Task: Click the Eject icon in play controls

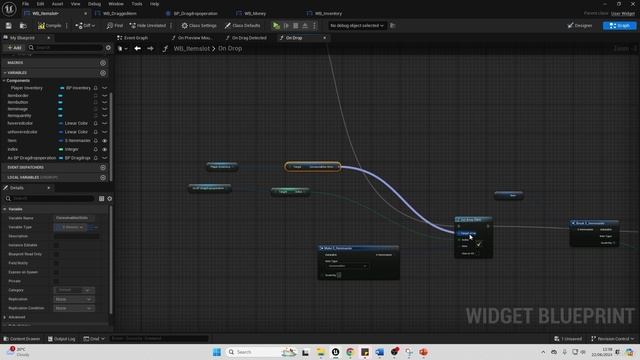Action: coord(305,26)
